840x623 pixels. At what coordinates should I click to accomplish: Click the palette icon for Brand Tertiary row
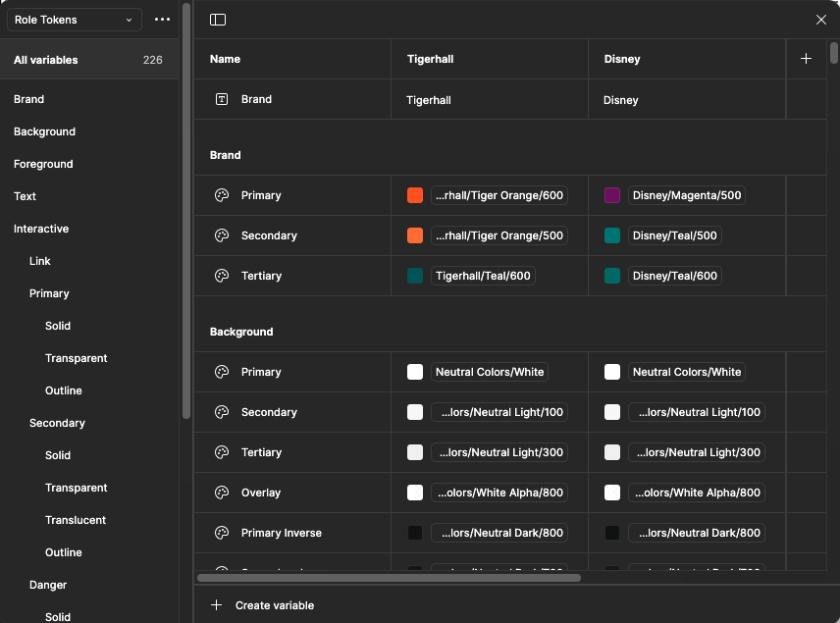click(x=222, y=276)
